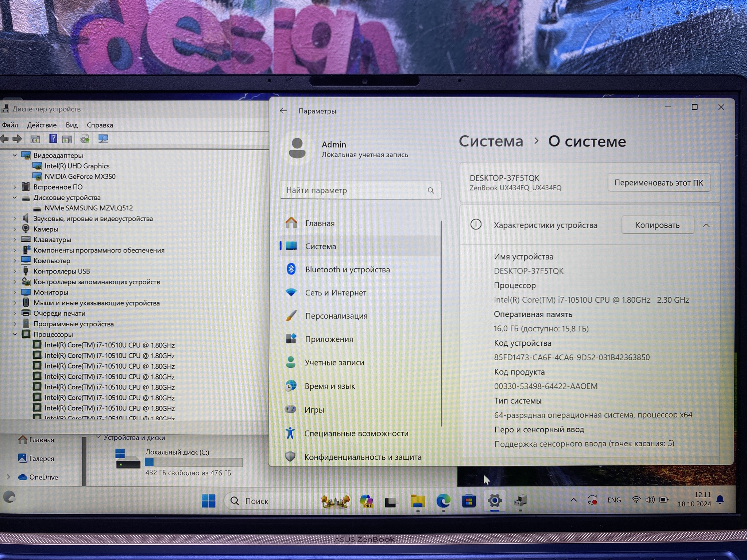Screen dimensions: 747x560
Task: Open File Explorer from the taskbar
Action: tap(418, 501)
